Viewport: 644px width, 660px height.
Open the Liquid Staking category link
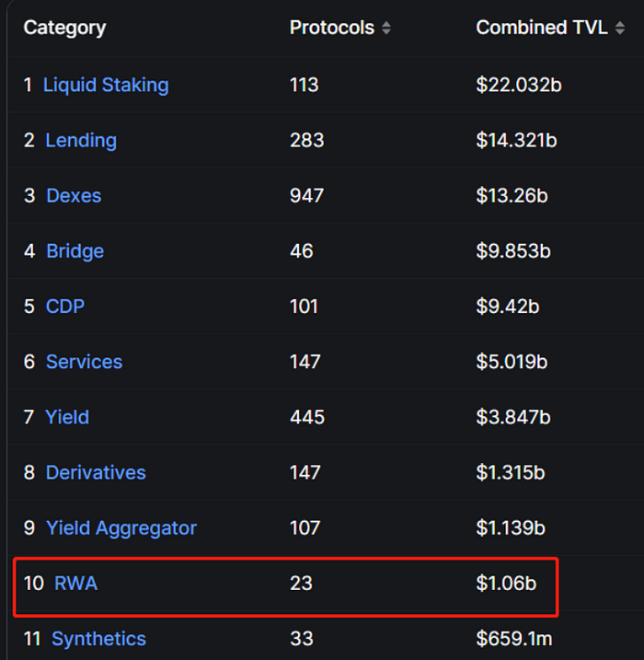(x=106, y=86)
